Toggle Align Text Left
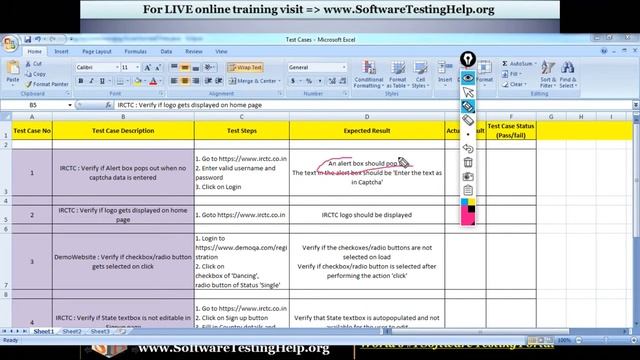 [174, 81]
